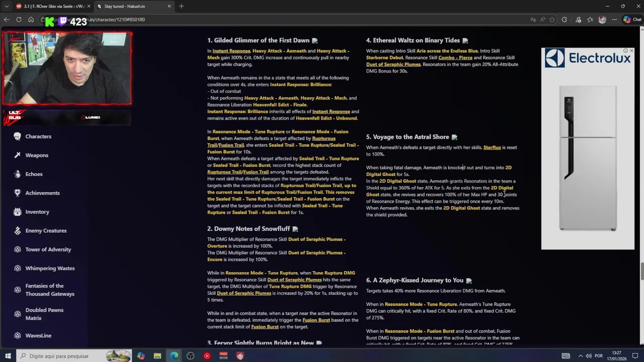
Task: Follow the first Instant Response link
Action: click(231, 51)
